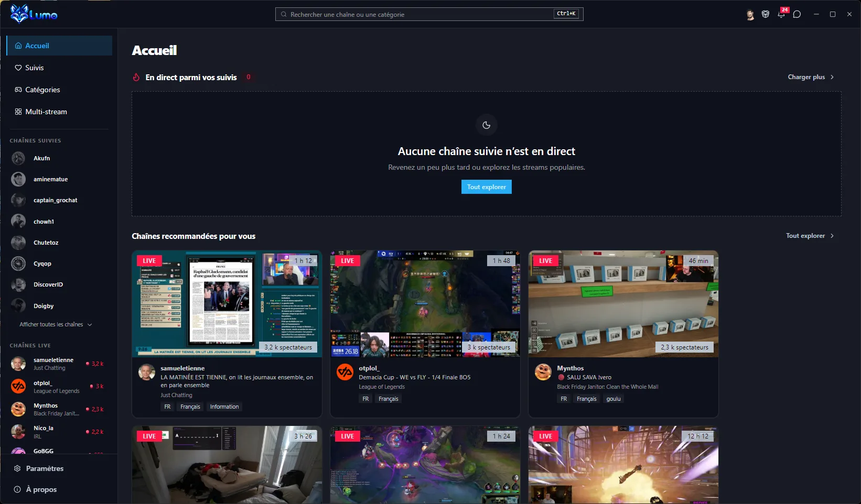Open the Catégories section

(x=59, y=90)
